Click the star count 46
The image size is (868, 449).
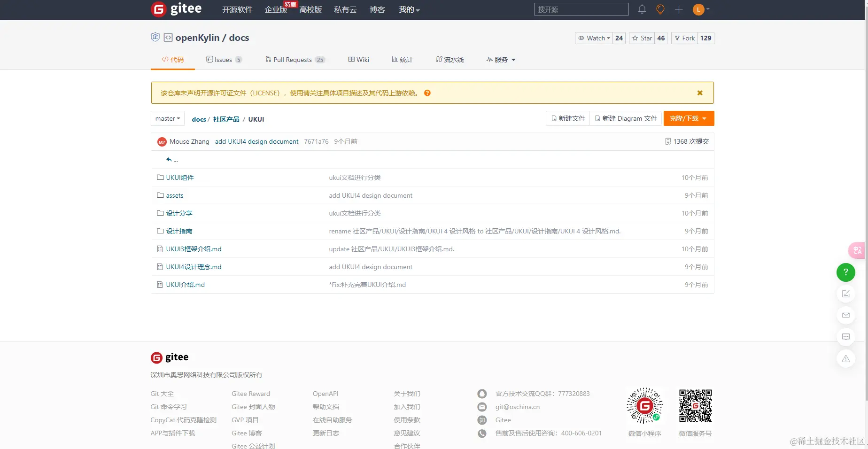click(x=661, y=38)
